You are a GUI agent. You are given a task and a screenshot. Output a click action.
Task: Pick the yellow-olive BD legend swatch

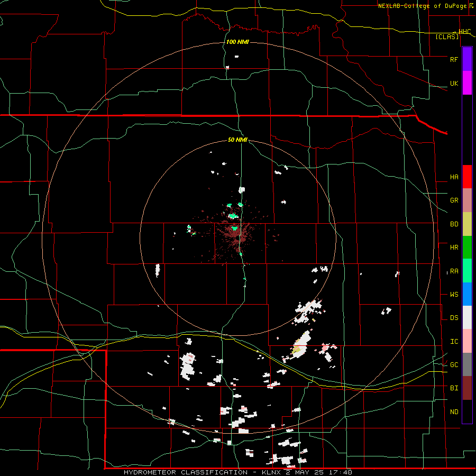pos(467,224)
